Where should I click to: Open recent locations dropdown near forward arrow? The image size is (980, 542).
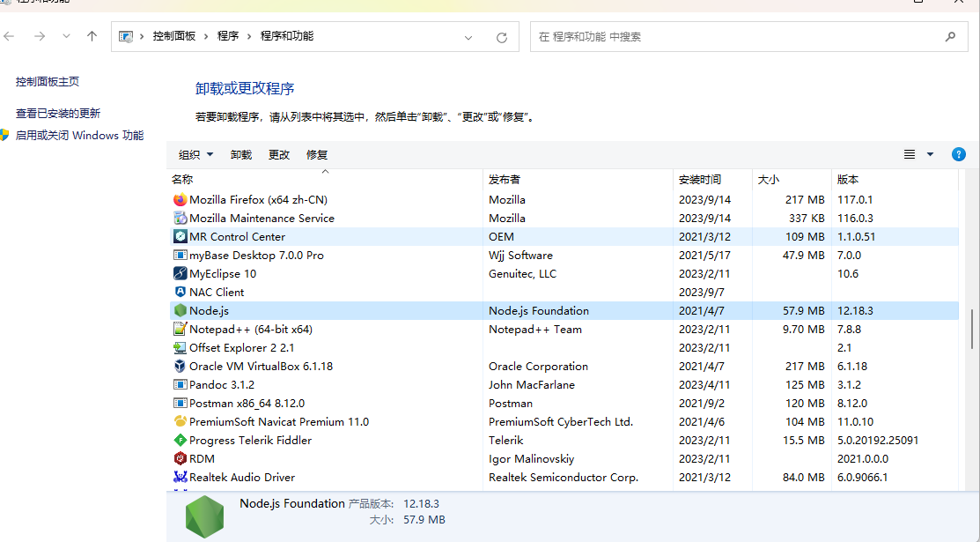point(66,36)
